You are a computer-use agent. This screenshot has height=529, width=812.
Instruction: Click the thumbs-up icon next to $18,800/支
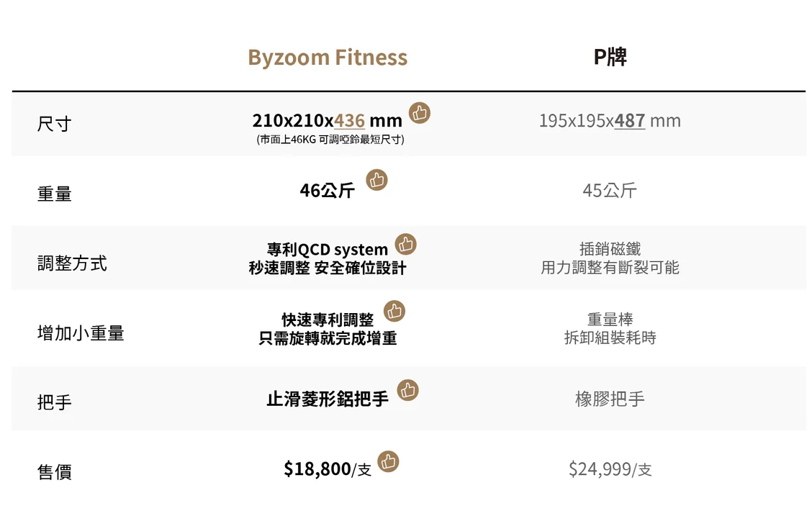click(388, 461)
